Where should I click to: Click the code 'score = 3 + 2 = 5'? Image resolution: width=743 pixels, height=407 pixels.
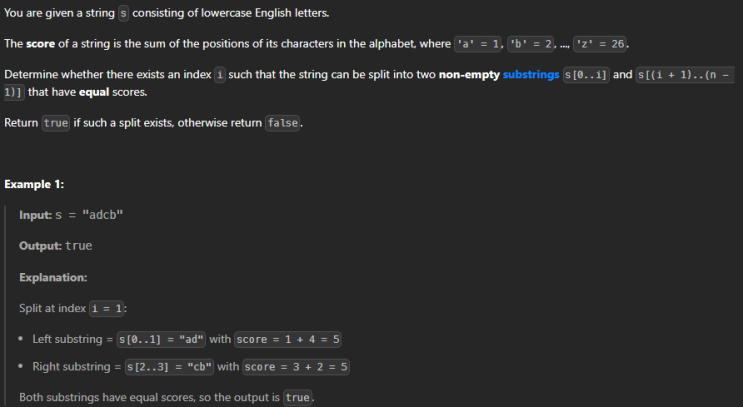296,367
